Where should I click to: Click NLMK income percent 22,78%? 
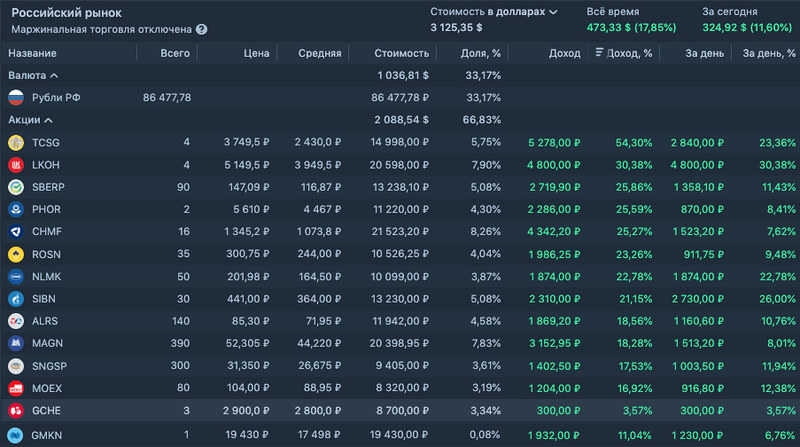tap(634, 277)
